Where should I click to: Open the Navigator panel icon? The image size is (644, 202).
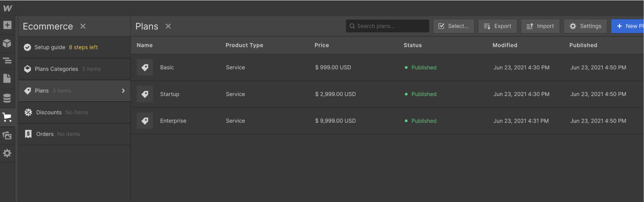tap(7, 61)
